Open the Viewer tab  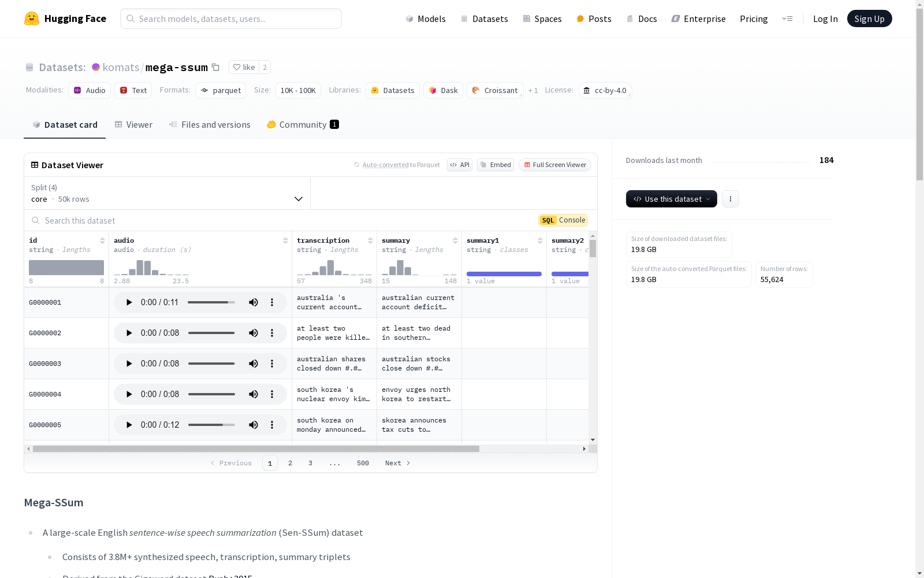(133, 125)
